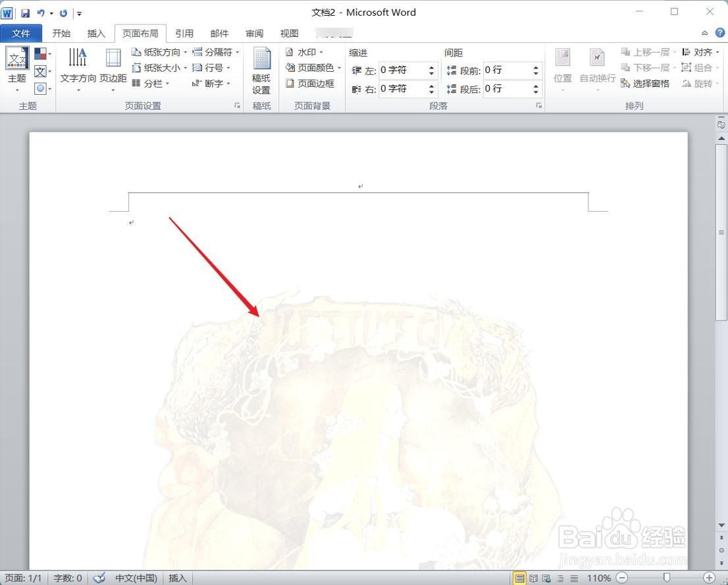Launch the 段落 paragraph dialog launcher
Image resolution: width=728 pixels, height=585 pixels.
539,106
